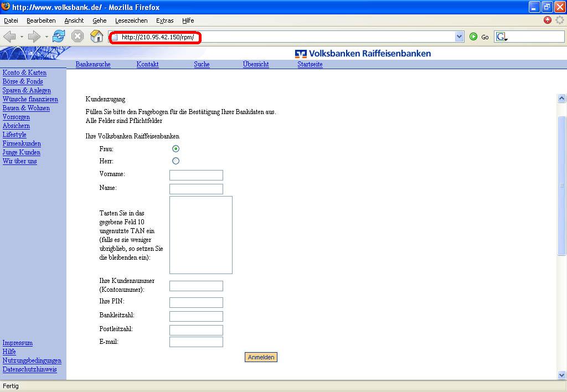Go back with the Back arrow button
The height and width of the screenshot is (392, 567).
[x=10, y=37]
